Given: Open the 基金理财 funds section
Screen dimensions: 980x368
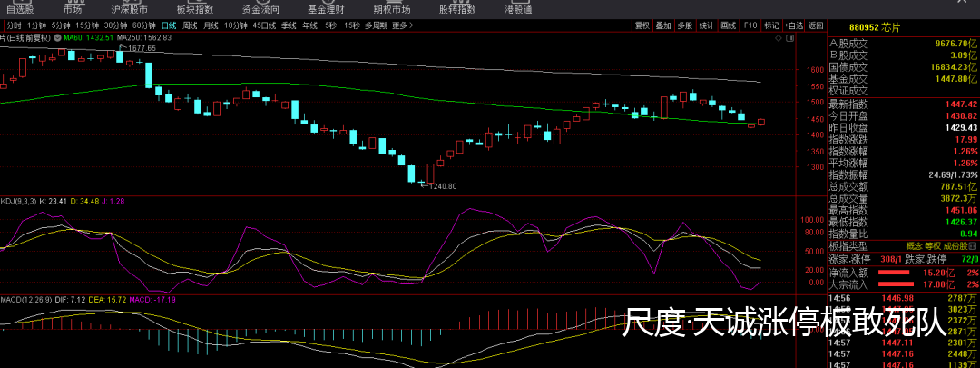Looking at the screenshot, I should tap(325, 7).
